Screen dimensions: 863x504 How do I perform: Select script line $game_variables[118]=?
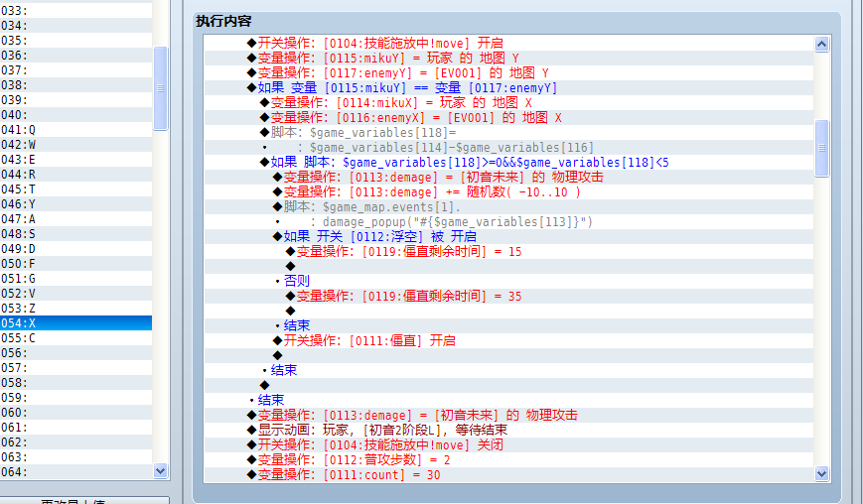tap(508, 133)
